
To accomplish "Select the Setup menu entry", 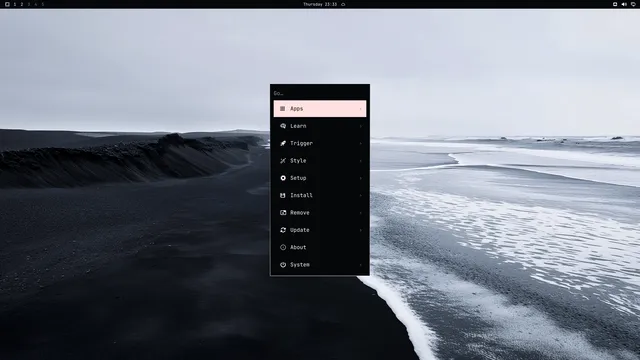I will pyautogui.click(x=320, y=178).
